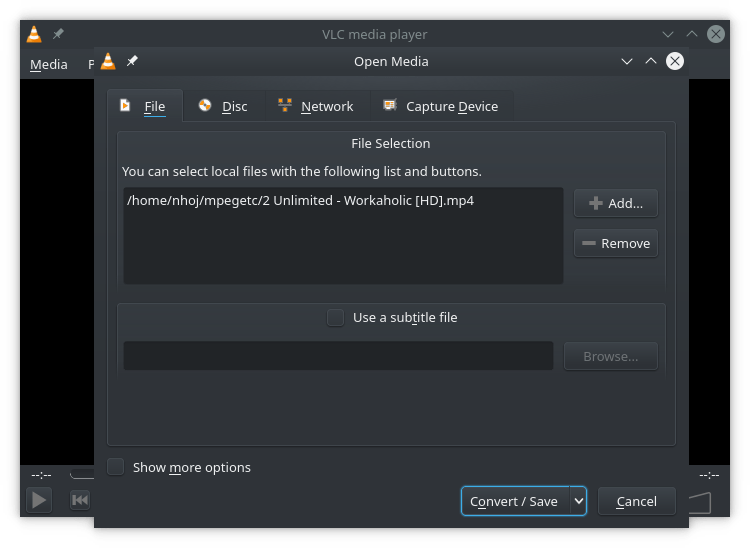Screen dimensions: 750x548
Task: Tick Show more options checkbox
Action: (115, 467)
